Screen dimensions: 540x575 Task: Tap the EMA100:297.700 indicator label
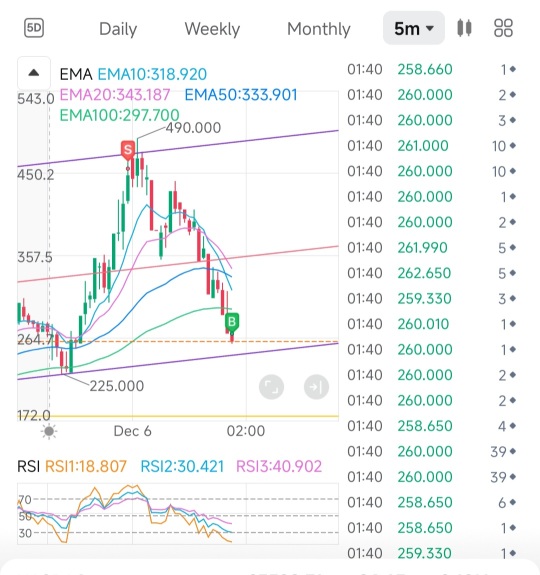point(119,116)
